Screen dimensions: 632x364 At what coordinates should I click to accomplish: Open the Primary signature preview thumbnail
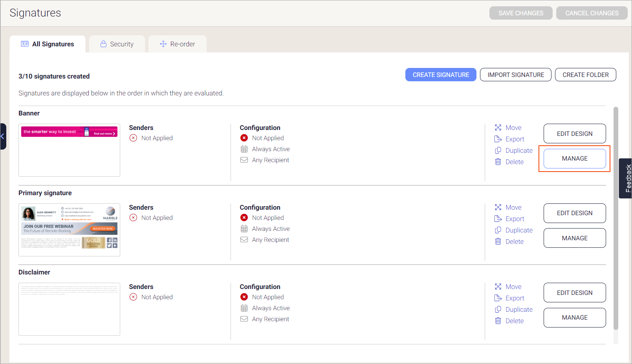point(69,230)
